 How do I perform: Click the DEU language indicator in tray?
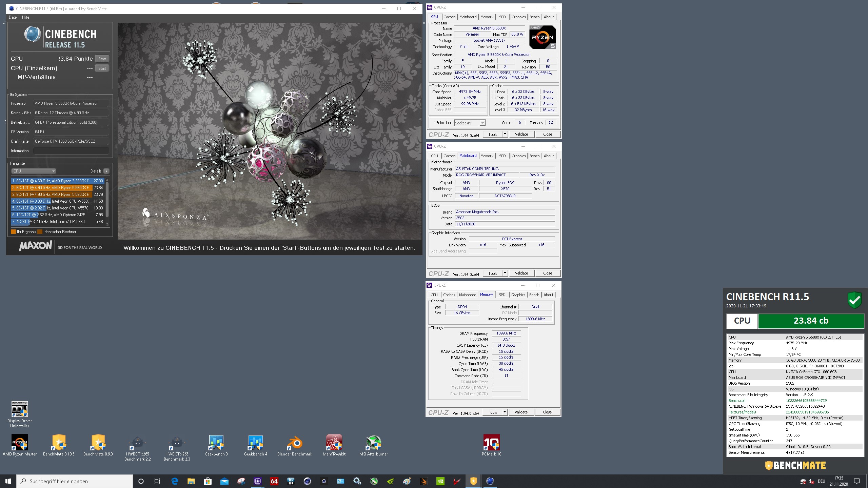pyautogui.click(x=822, y=481)
